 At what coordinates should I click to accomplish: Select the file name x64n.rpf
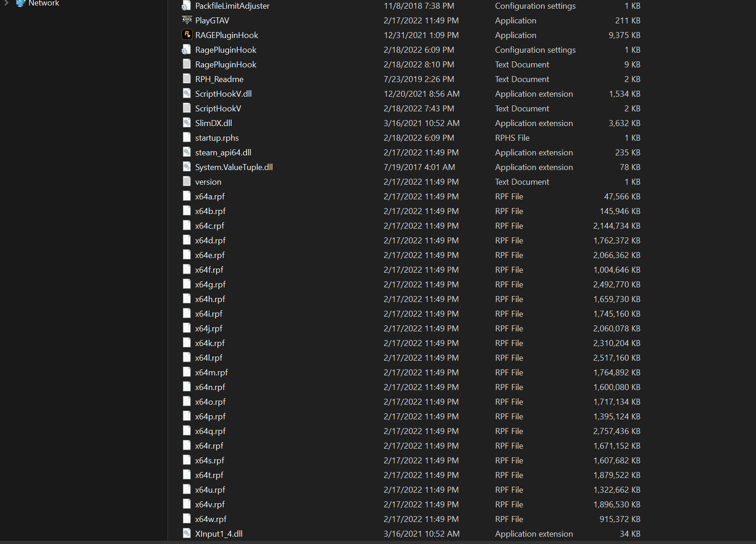[x=210, y=387]
